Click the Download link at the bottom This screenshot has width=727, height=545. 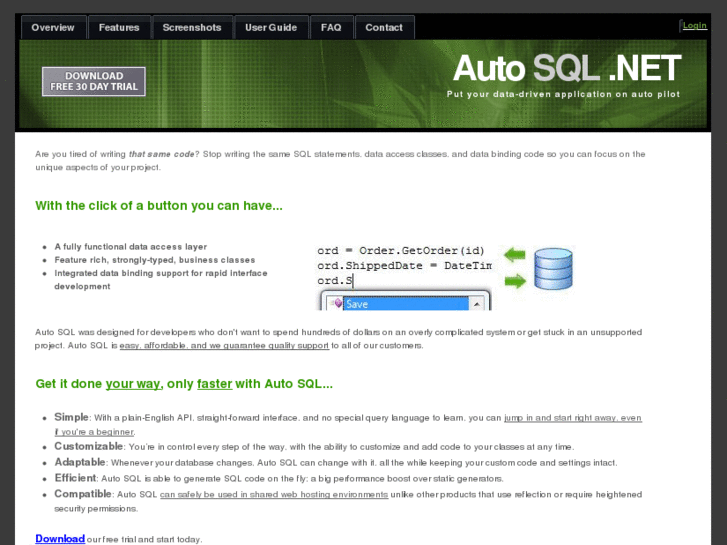60,539
